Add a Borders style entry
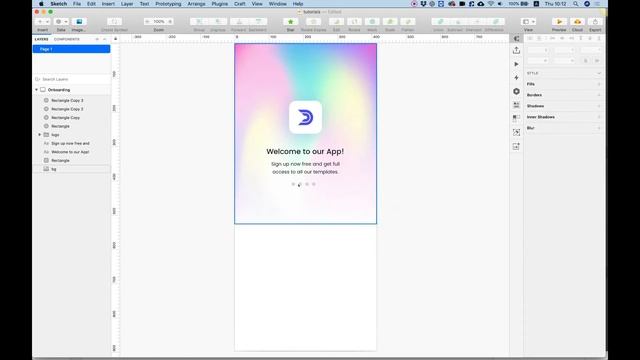 599,95
